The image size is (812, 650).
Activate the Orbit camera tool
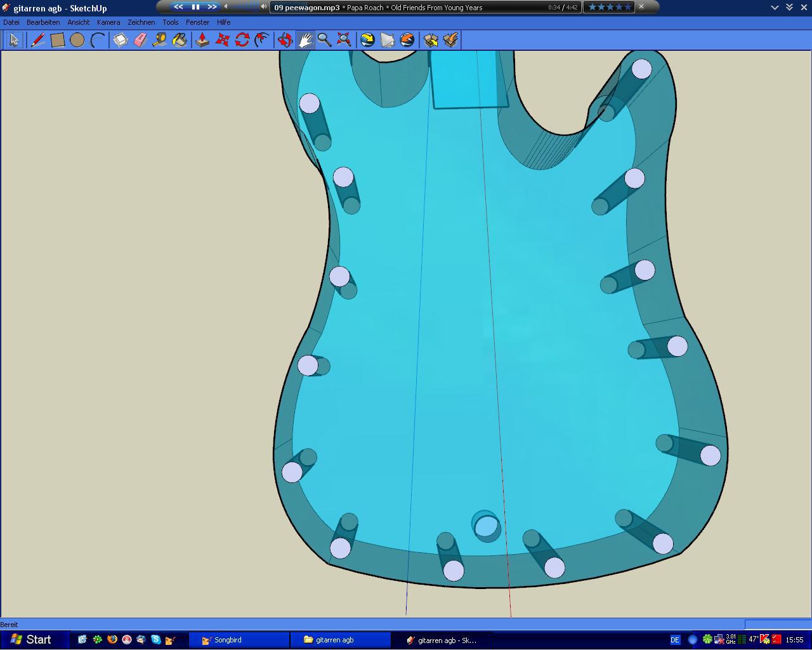pyautogui.click(x=285, y=40)
